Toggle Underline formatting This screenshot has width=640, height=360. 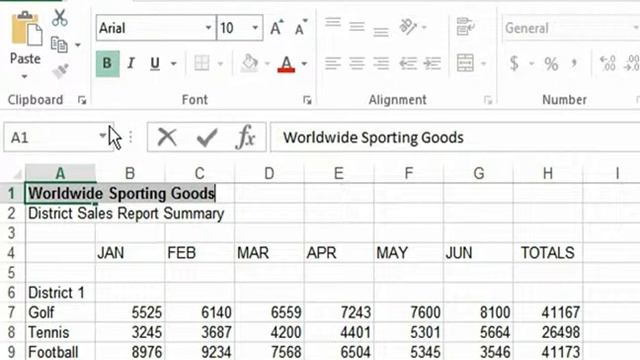[x=155, y=64]
